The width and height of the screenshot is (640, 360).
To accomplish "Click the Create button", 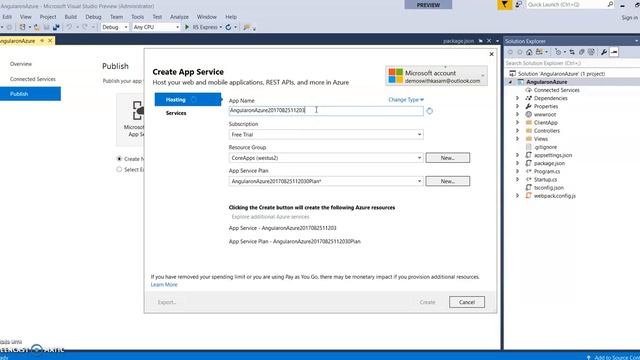I will [x=427, y=302].
